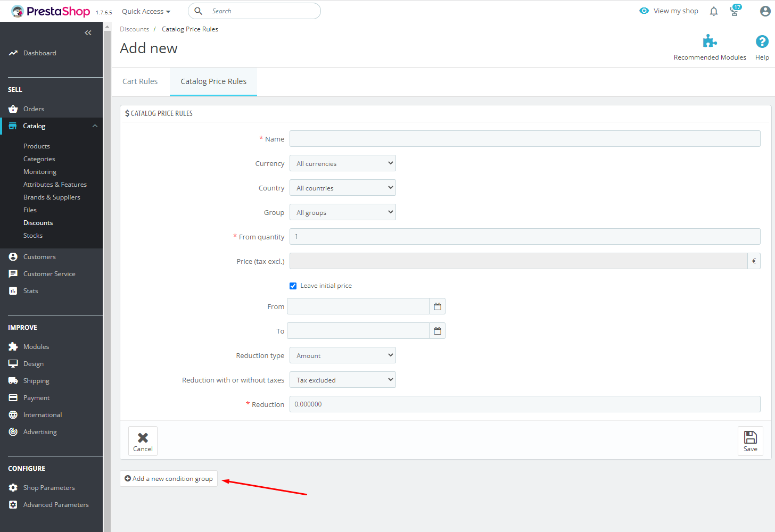
Task: Click the PrestaShop logo
Action: pyautogui.click(x=51, y=11)
